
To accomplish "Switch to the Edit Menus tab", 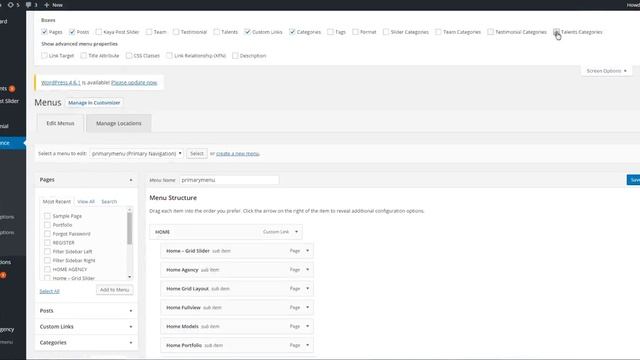I will tap(60, 123).
